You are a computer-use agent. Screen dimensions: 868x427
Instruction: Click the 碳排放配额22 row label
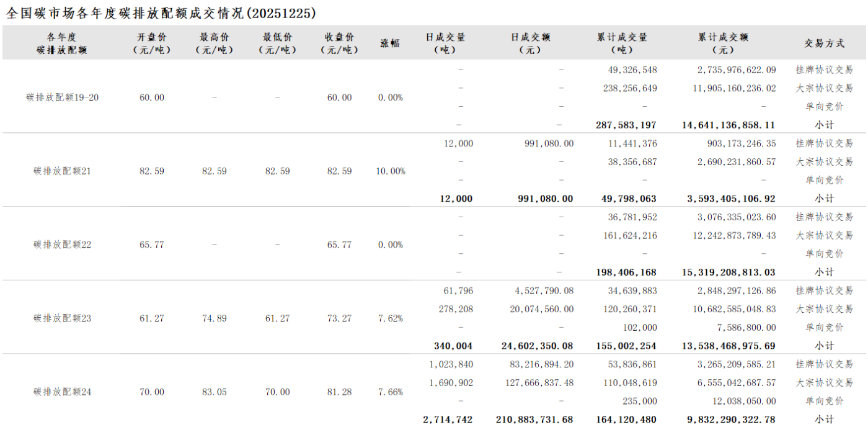click(62, 245)
